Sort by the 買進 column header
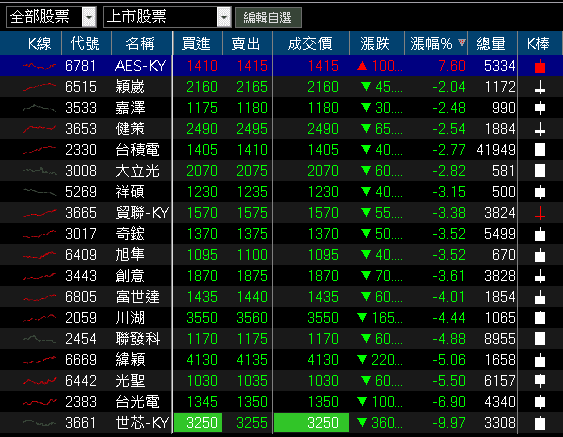563x437 pixels. (x=197, y=44)
